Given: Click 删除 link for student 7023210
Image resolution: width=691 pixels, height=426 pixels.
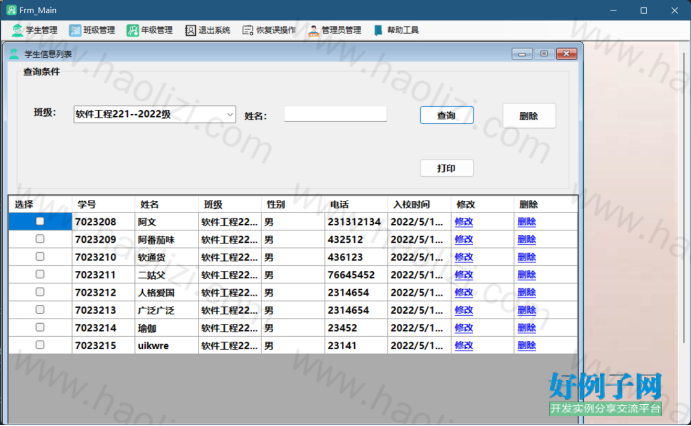Looking at the screenshot, I should pos(527,257).
